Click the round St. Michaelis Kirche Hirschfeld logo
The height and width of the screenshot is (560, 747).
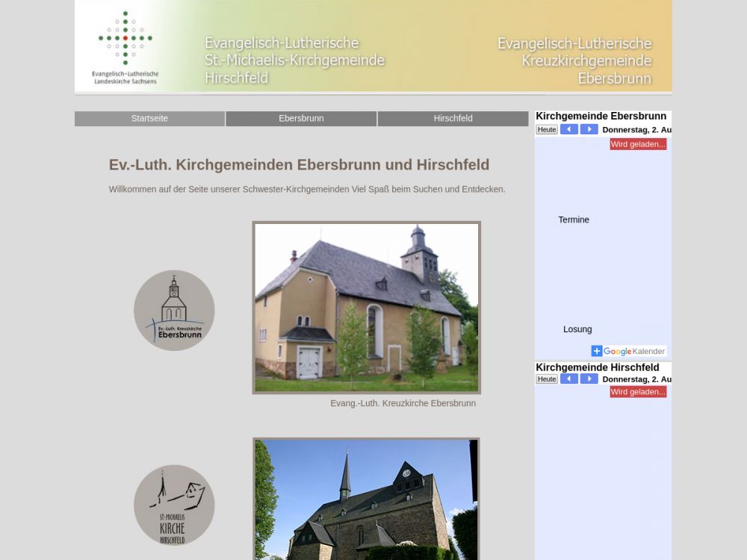pos(174,505)
